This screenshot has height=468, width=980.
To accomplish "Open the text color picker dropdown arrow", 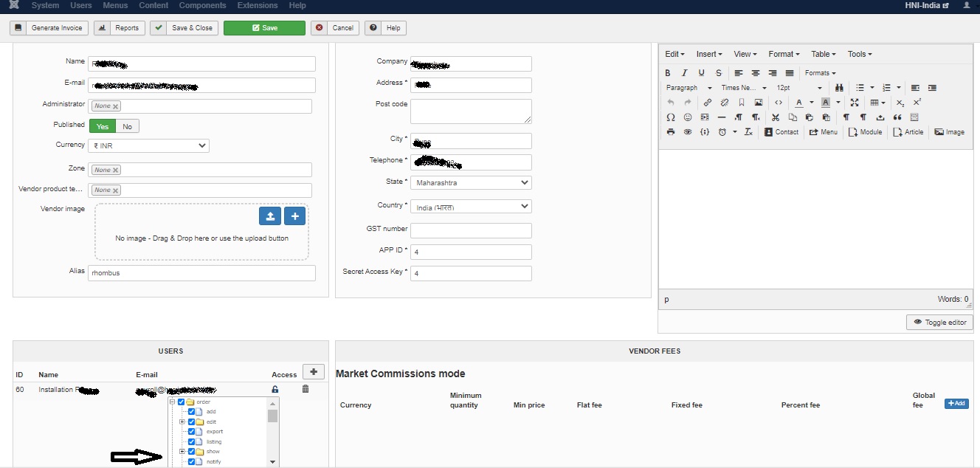I will pyautogui.click(x=811, y=103).
